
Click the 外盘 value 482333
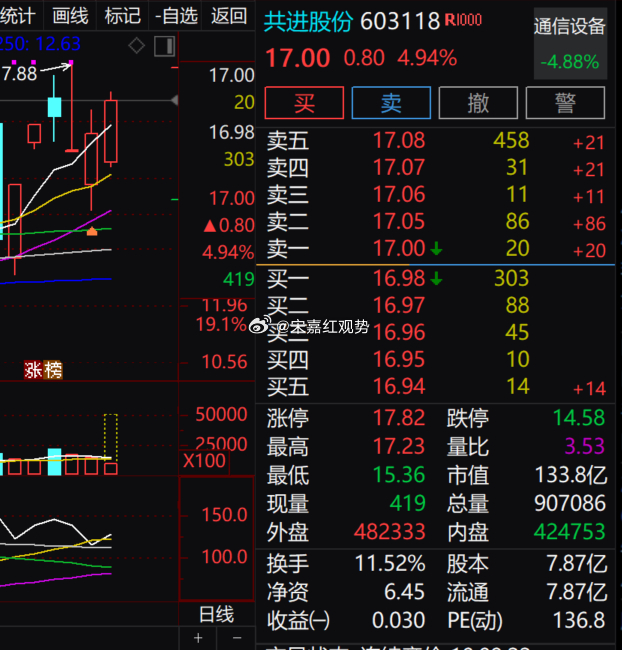click(390, 531)
